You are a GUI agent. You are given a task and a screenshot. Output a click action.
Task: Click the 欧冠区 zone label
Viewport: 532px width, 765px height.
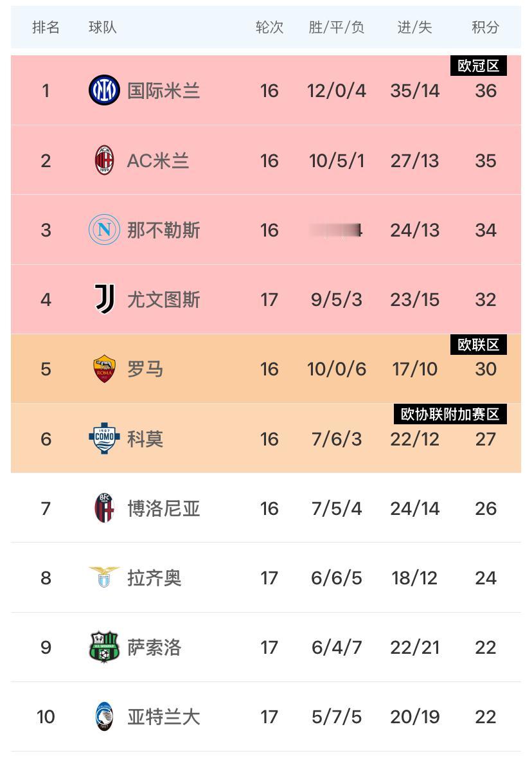[x=479, y=66]
